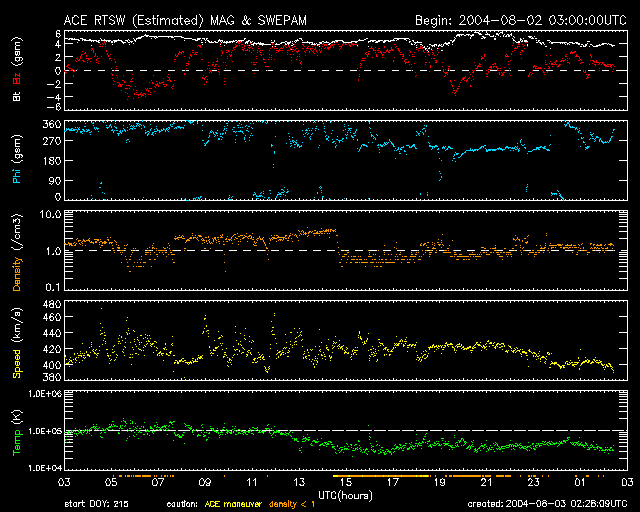Click the yellow 'Speed (km/s)' axis label
The height and width of the screenshot is (512, 640).
[x=17, y=343]
